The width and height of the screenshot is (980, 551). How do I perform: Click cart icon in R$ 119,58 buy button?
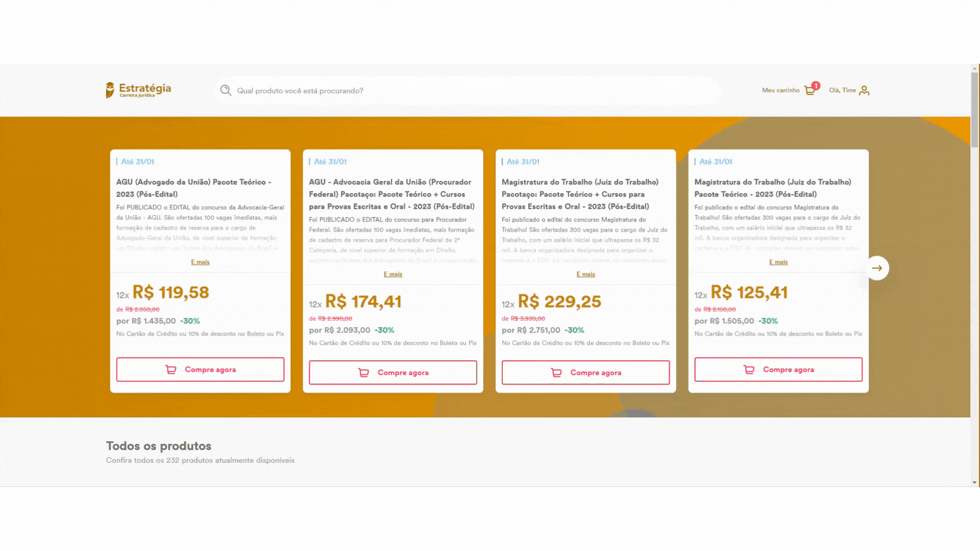click(x=170, y=369)
